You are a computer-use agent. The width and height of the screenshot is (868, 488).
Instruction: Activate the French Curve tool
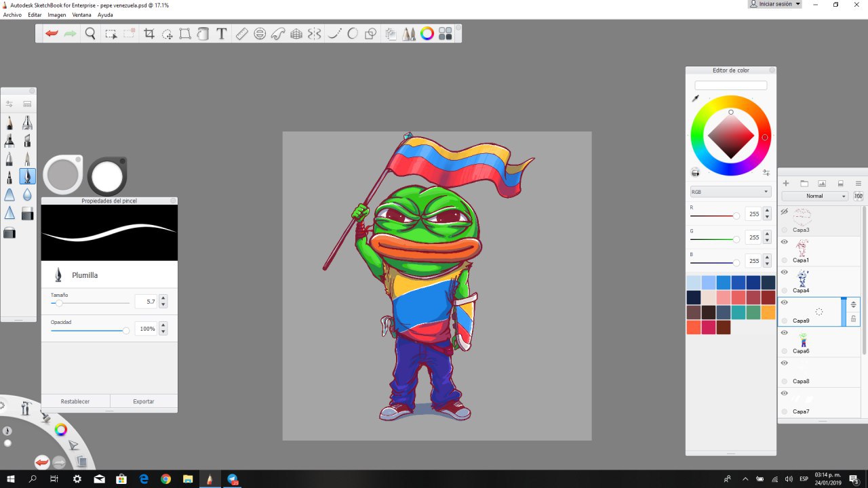[x=278, y=33]
